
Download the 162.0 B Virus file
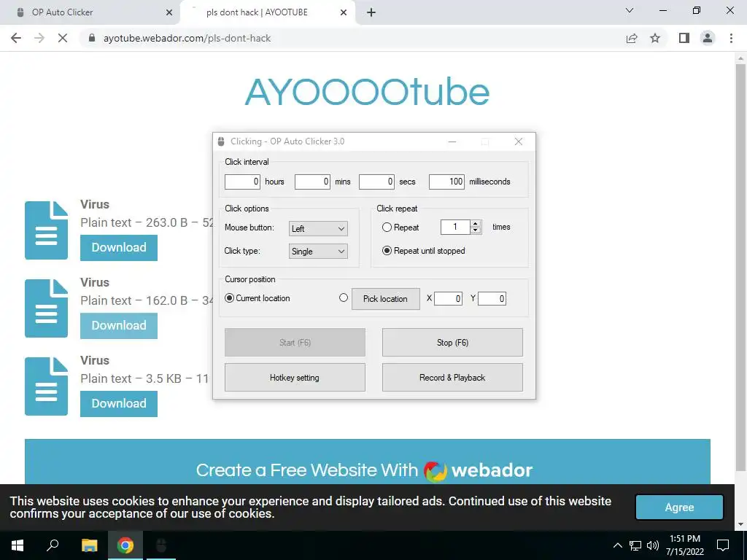pos(119,326)
